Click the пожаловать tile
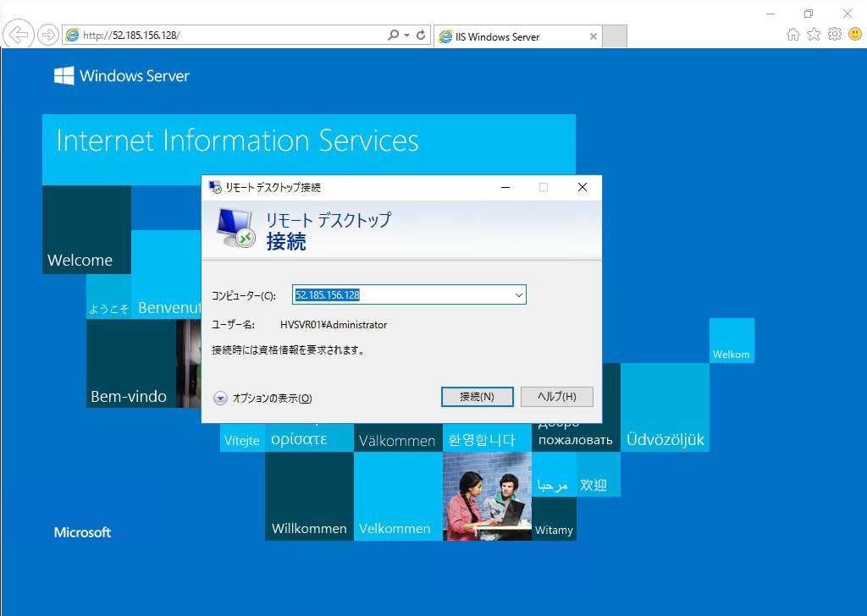The height and width of the screenshot is (616, 867). (576, 438)
